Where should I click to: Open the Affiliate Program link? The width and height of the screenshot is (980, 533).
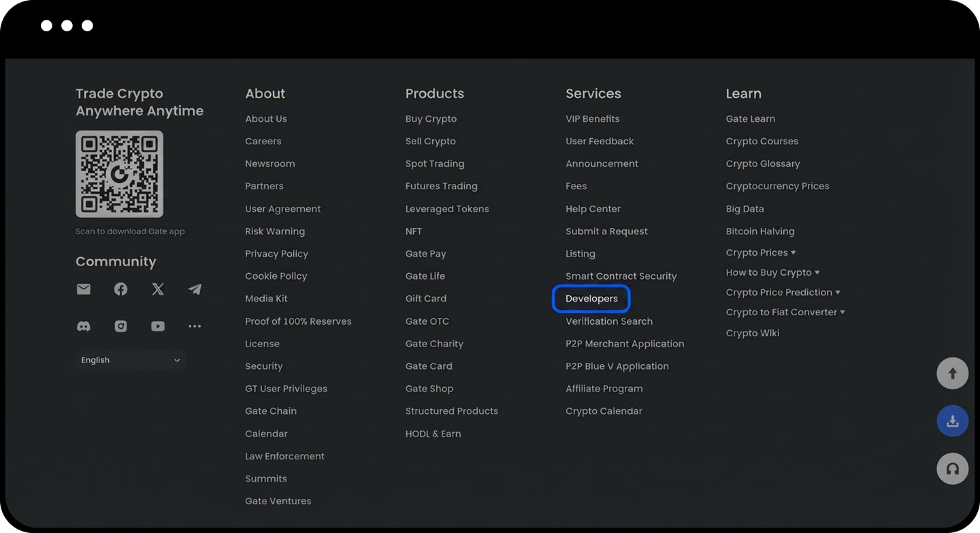pyautogui.click(x=604, y=389)
